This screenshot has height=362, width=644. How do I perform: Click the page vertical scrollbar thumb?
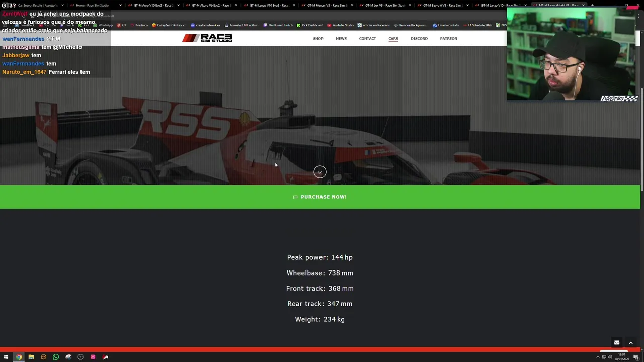point(642,140)
